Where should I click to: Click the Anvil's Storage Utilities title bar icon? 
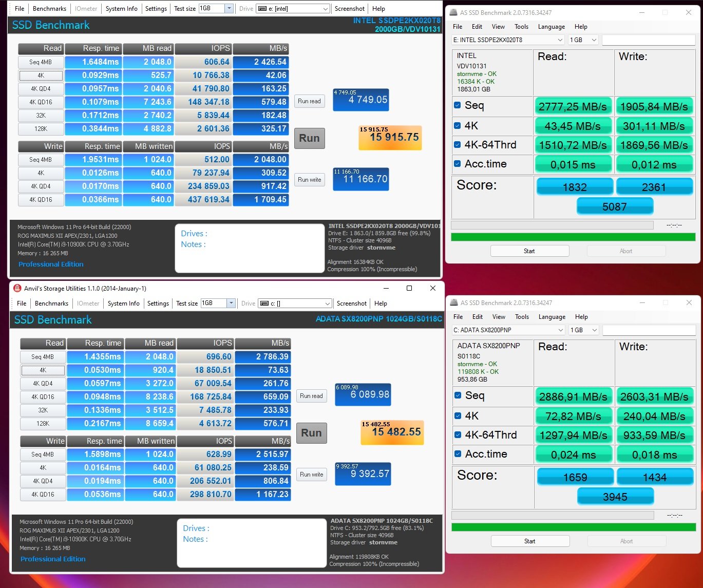click(17, 288)
